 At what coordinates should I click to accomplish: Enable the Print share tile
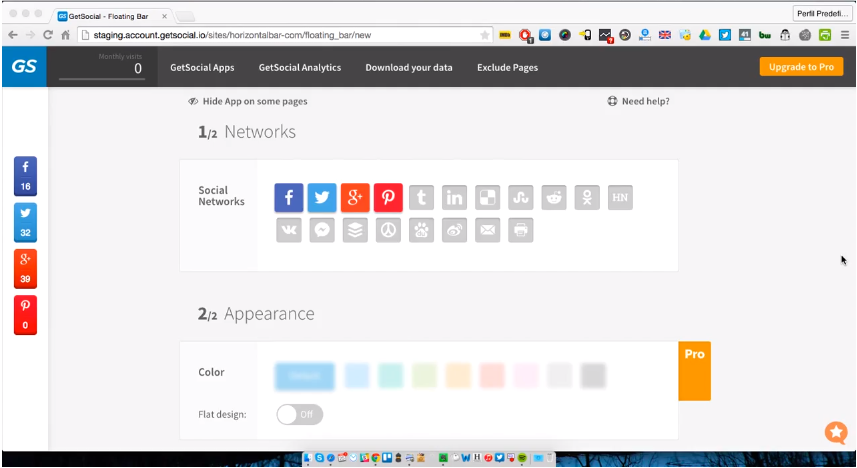click(520, 230)
